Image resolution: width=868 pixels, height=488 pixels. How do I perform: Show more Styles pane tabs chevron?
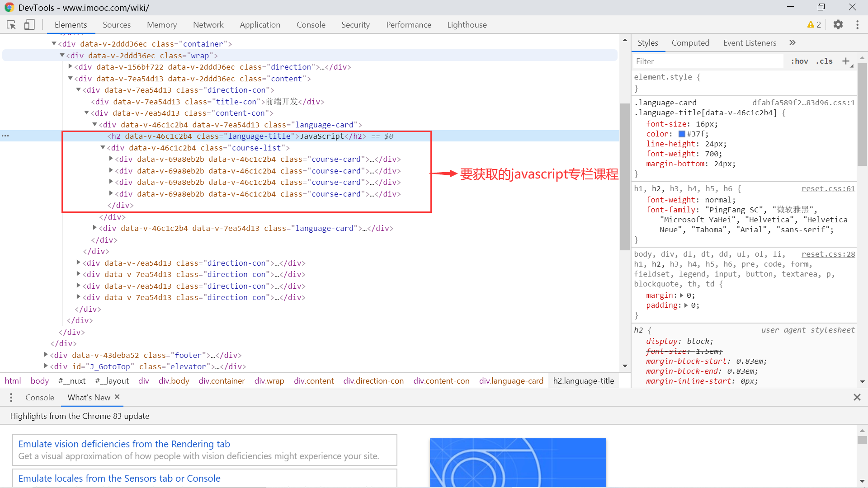coord(793,42)
